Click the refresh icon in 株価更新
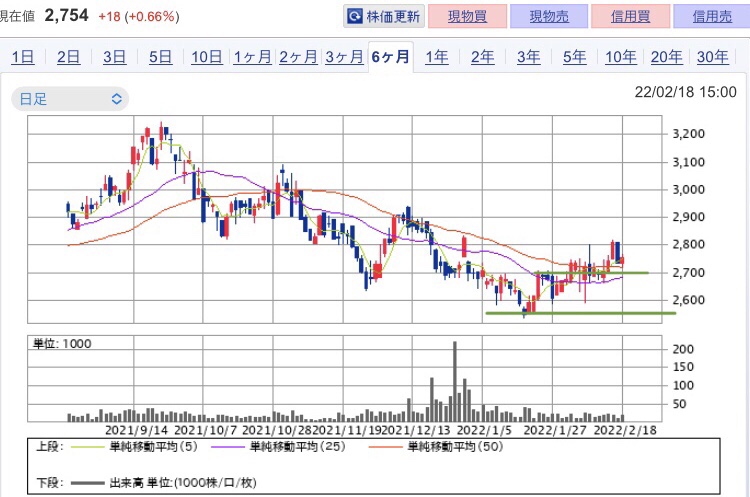 point(354,17)
